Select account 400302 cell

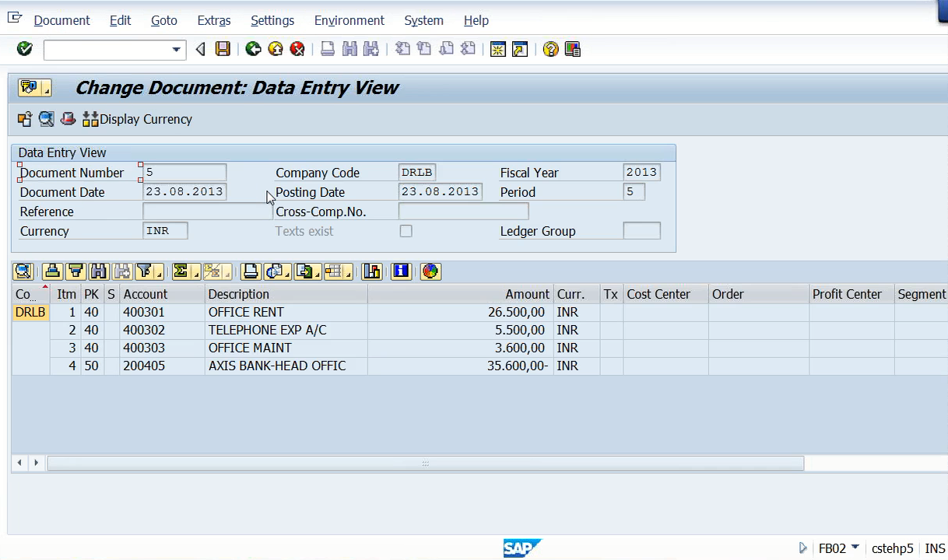click(x=163, y=331)
